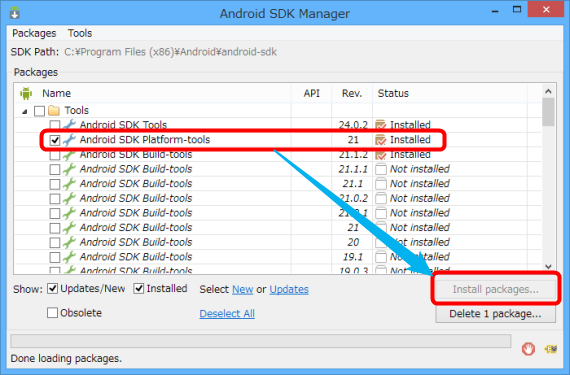Click the New selection link
Image resolution: width=570 pixels, height=375 pixels.
(242, 289)
